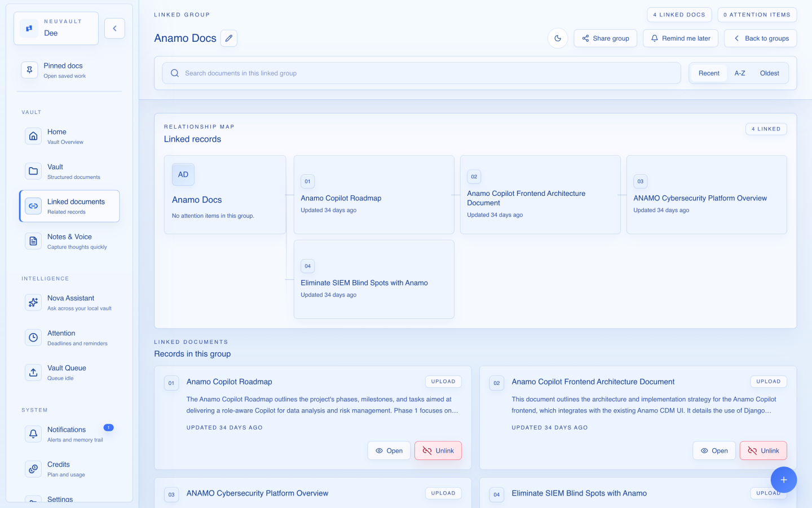Unlink the Anamo Copilot Roadmap record
The image size is (812, 508).
(x=438, y=450)
